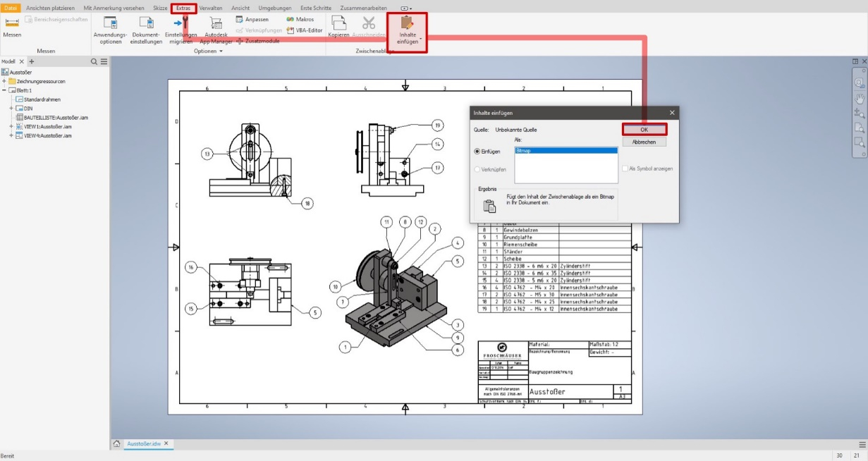Expand the Optionen panel dropdown
The image size is (868, 461).
[x=208, y=51]
